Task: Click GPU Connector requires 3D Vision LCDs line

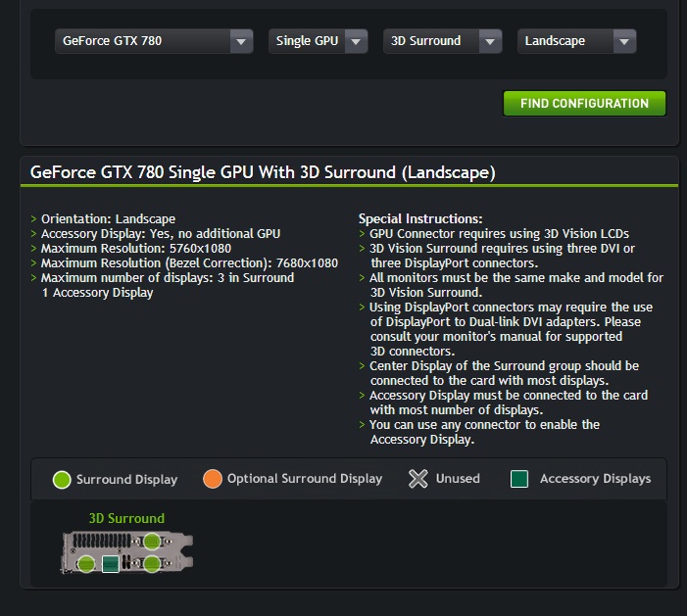Action: pyautogui.click(x=499, y=234)
